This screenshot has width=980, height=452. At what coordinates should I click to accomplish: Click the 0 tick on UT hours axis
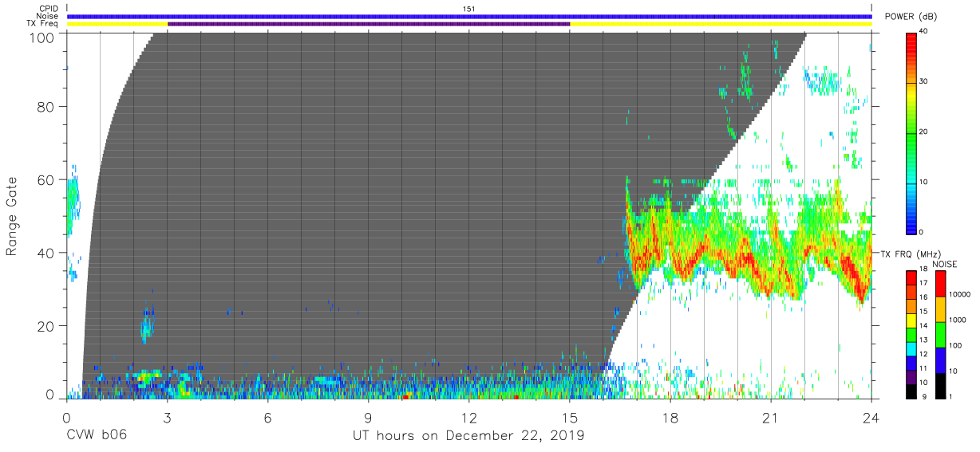coord(66,416)
